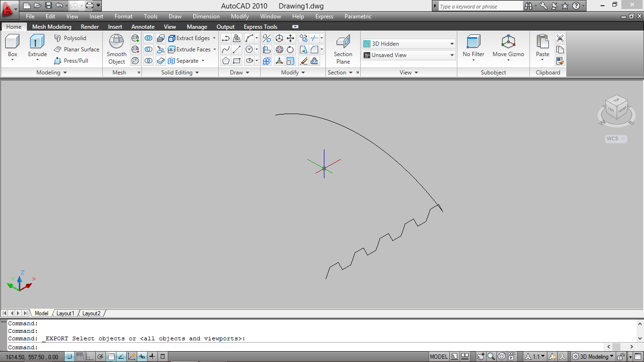Click the Move Gizmo button
Image resolution: width=644 pixels, height=362 pixels.
point(508,46)
